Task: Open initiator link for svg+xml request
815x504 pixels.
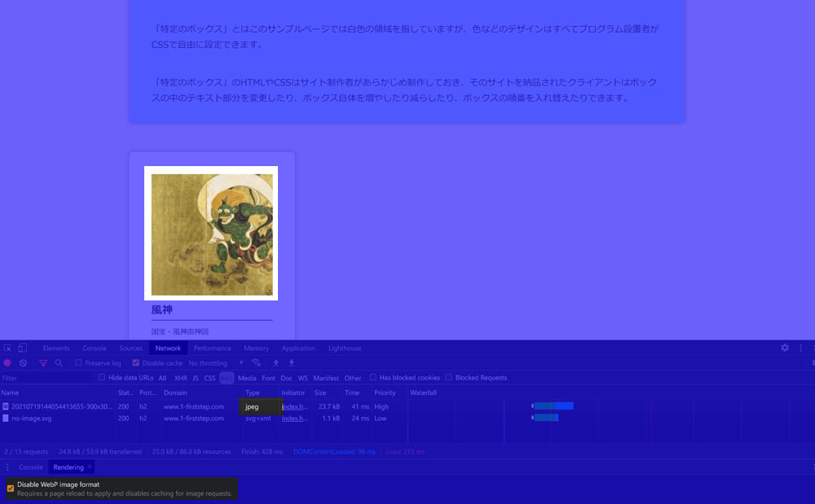Action: click(294, 419)
